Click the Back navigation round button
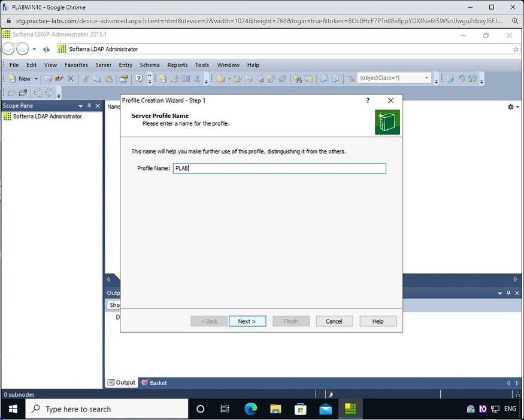The height and width of the screenshot is (420, 524). click(9, 49)
